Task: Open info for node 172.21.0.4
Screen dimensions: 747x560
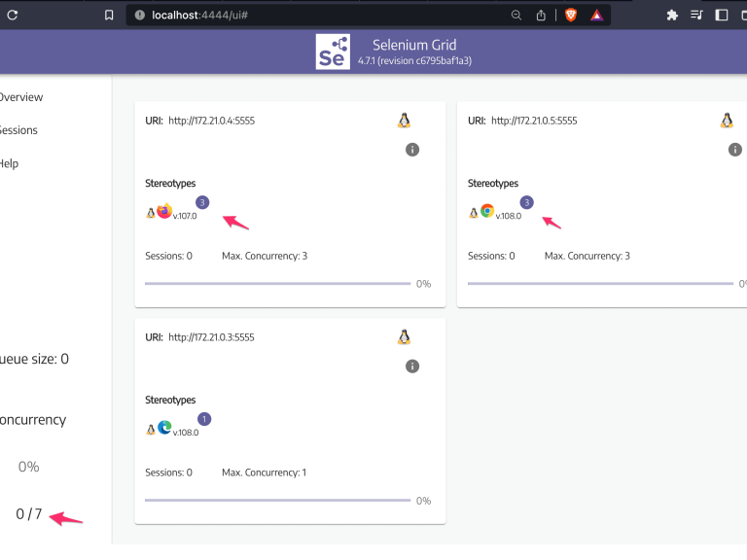Action: pos(411,150)
